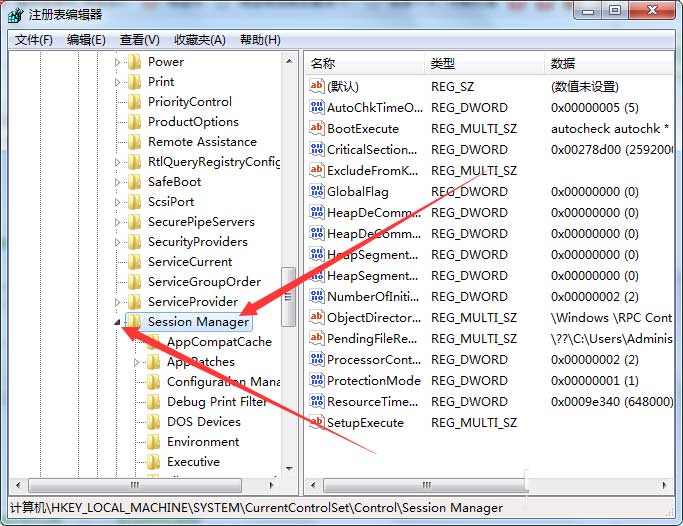This screenshot has width=683, height=526.
Task: Expand the ServiceProvider key
Action: 117,302
